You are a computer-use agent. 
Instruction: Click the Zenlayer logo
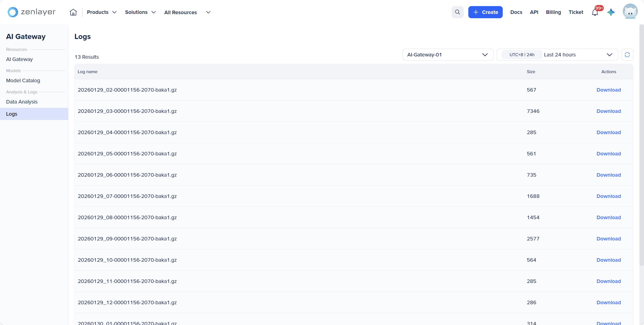32,12
